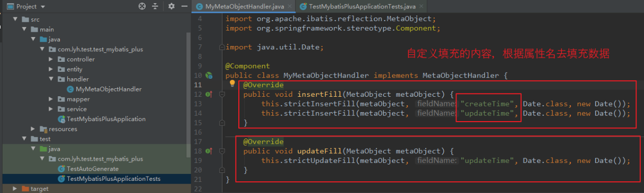
Task: Toggle fold marker beside insertFill method
Action: [x=222, y=94]
